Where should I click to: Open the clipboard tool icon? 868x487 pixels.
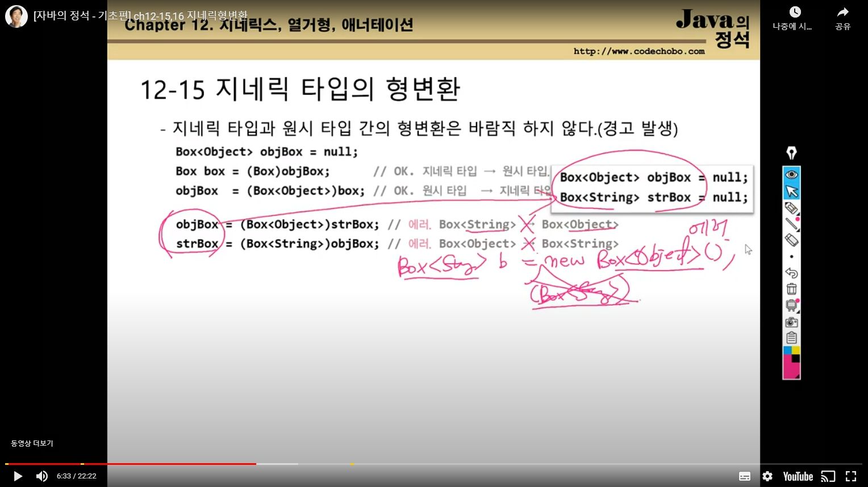(x=791, y=338)
